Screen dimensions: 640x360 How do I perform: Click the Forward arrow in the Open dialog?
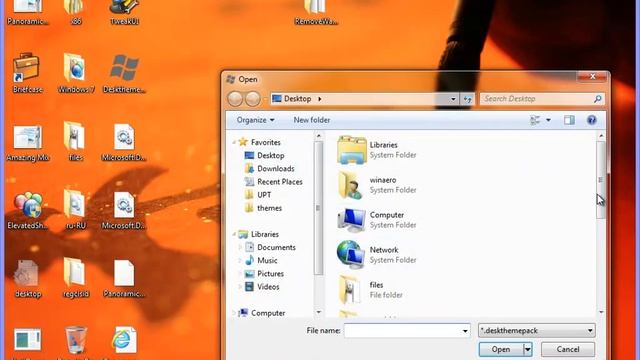[x=253, y=99]
